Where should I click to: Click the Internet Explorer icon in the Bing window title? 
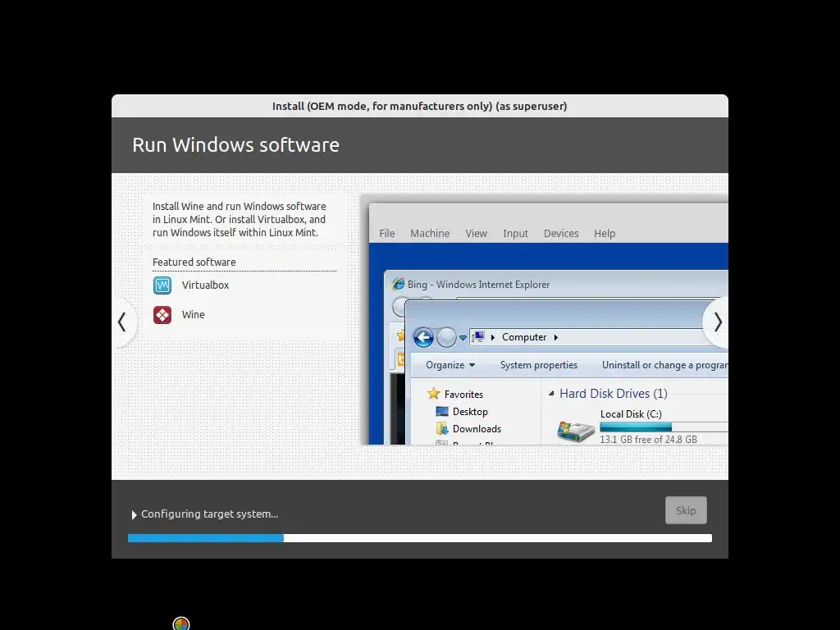coord(398,284)
